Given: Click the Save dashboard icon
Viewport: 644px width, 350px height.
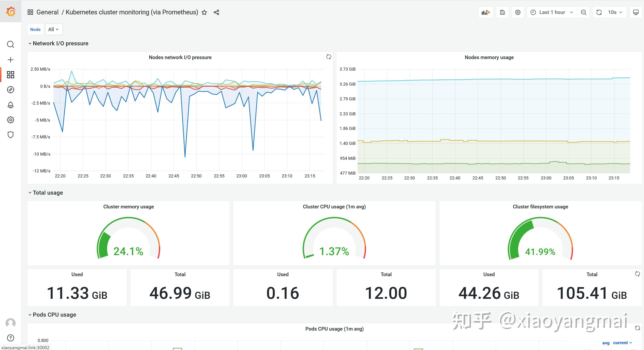Looking at the screenshot, I should [x=502, y=12].
